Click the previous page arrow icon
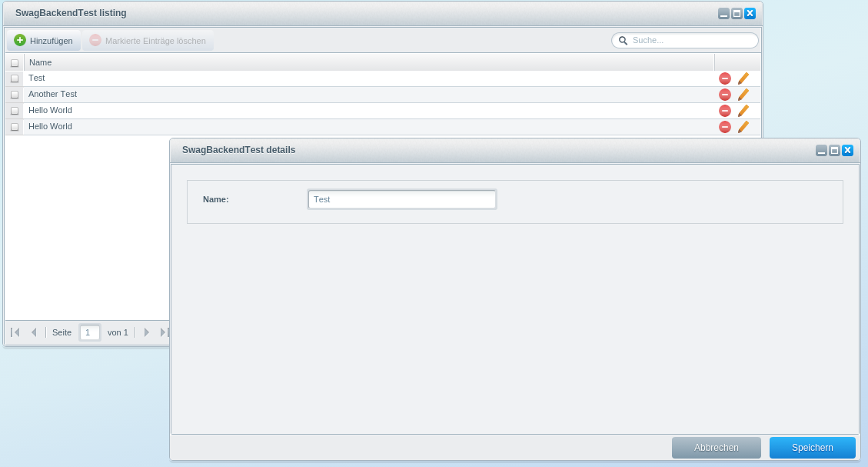This screenshot has width=868, height=467. (33, 332)
